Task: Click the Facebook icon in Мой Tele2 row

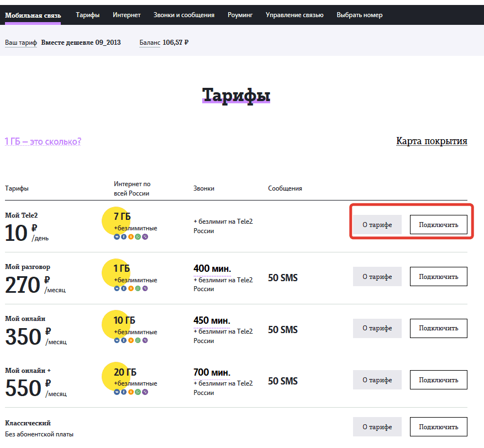Action: click(124, 236)
